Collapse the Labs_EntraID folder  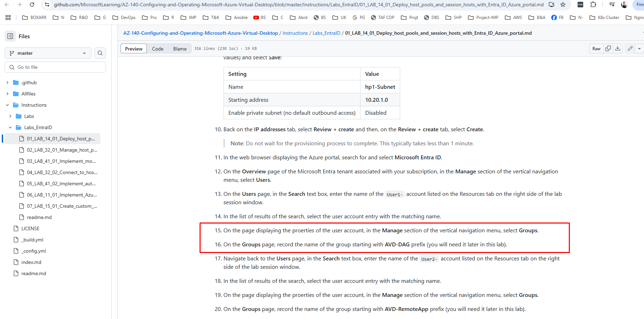tap(10, 127)
